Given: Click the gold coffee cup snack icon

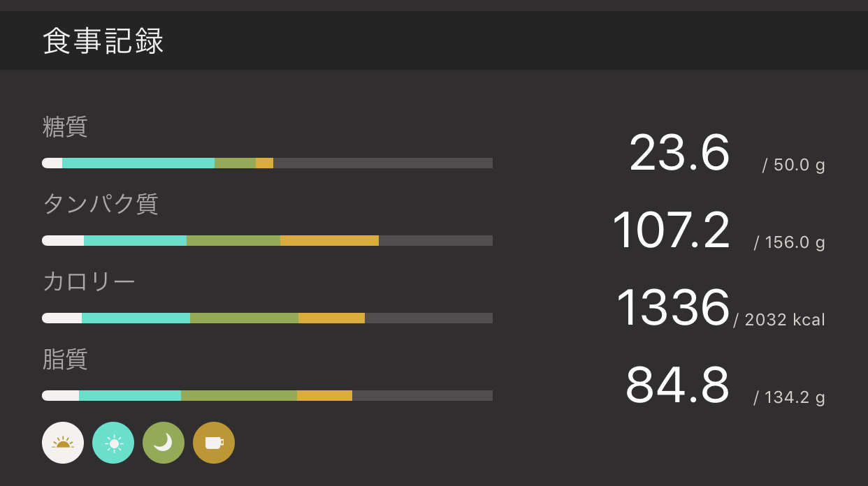Looking at the screenshot, I should (x=214, y=443).
